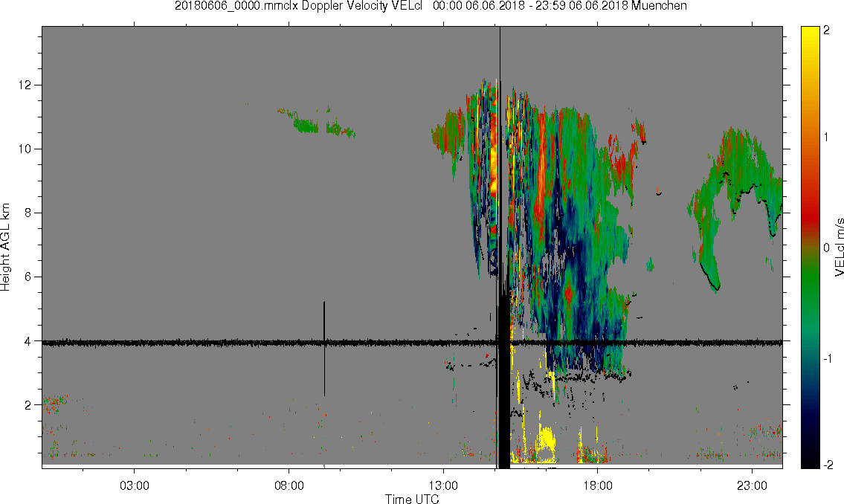The height and width of the screenshot is (504, 844).
Task: Click the height tick label 10
Action: point(25,149)
